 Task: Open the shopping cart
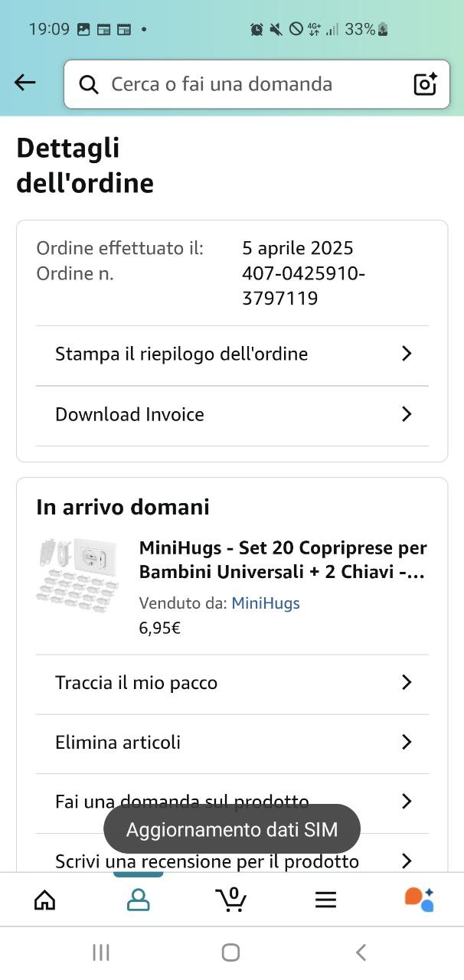(x=231, y=899)
